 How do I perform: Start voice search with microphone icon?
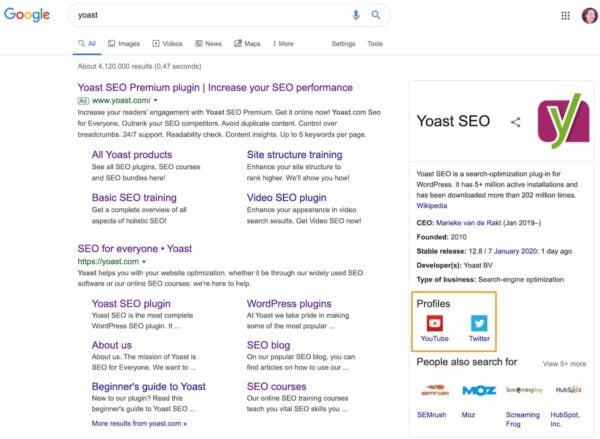pos(356,15)
